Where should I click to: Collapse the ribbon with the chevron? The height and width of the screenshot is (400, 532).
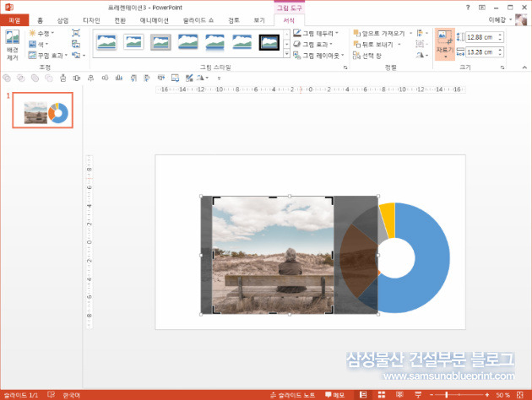[x=524, y=68]
